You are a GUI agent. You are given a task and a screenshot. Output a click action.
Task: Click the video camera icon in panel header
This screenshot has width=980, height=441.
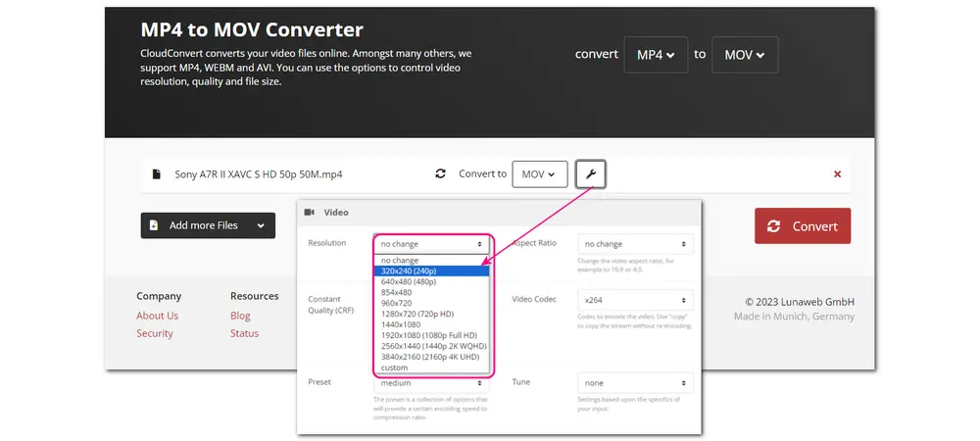tap(310, 212)
